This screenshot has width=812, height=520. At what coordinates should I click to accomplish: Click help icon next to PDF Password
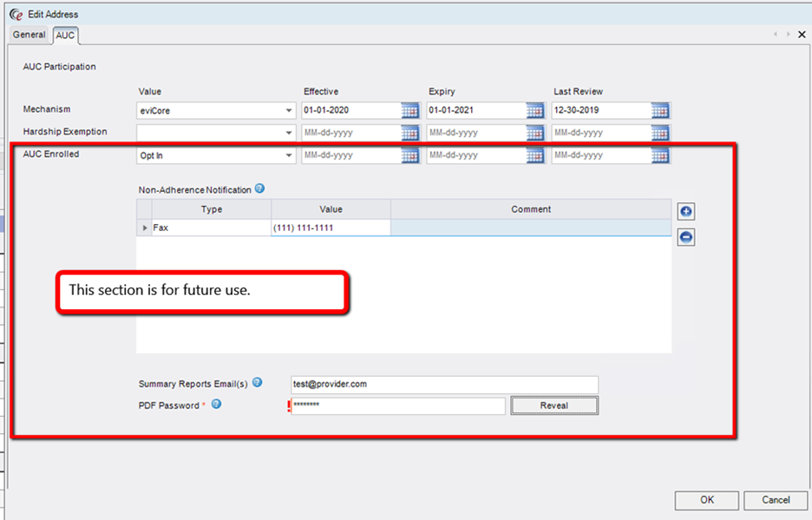click(x=216, y=404)
